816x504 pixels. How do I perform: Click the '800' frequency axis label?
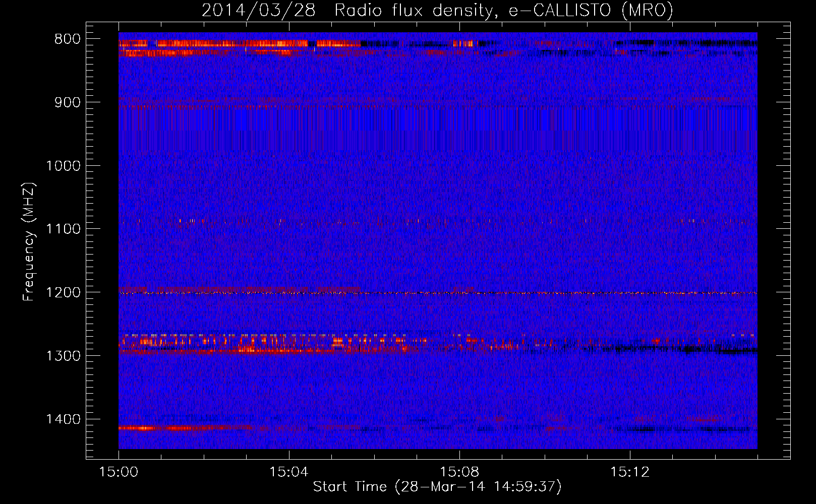pos(68,39)
